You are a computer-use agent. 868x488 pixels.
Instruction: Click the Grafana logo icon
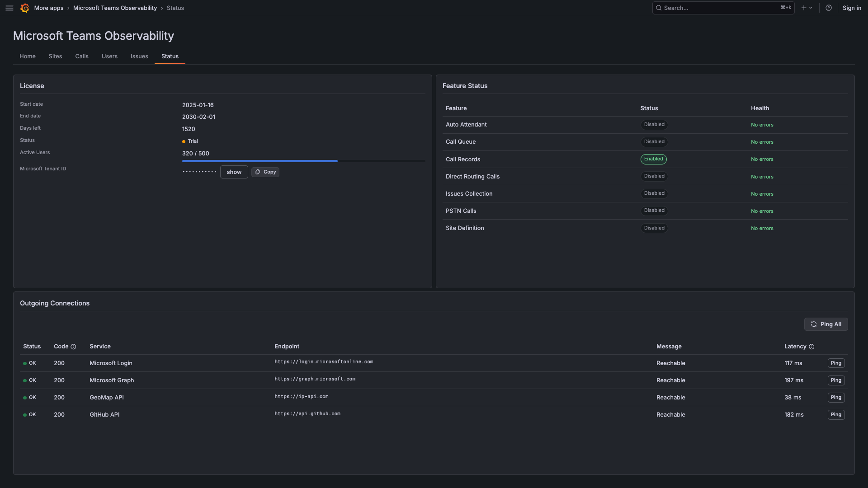(25, 8)
